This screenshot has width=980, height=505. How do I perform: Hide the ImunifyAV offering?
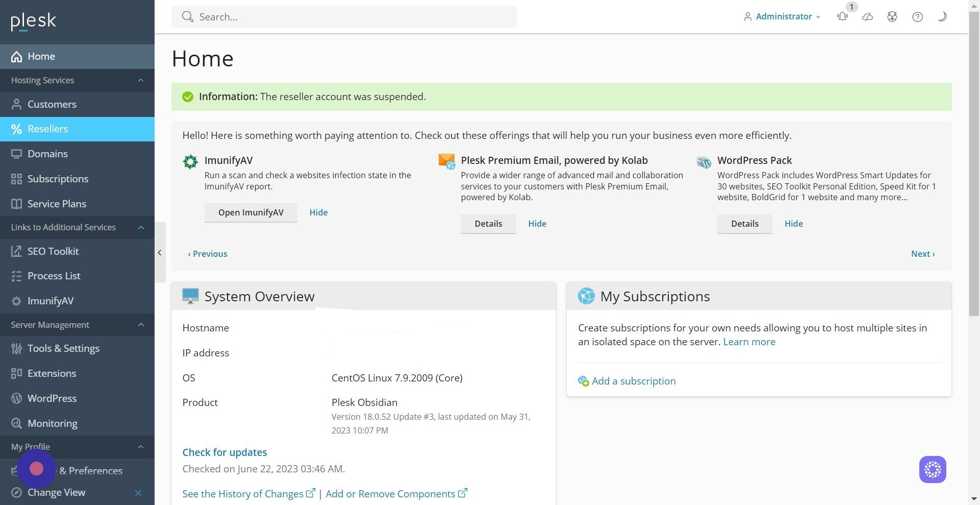tap(318, 212)
